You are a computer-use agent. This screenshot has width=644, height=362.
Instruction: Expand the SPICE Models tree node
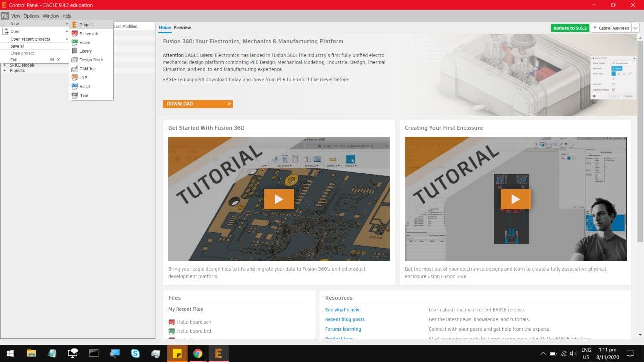(x=5, y=65)
